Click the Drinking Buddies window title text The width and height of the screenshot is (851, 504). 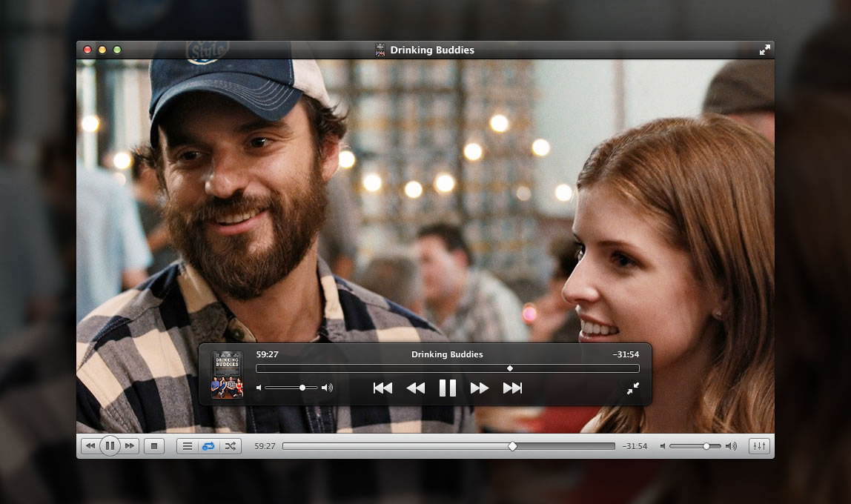pyautogui.click(x=432, y=50)
